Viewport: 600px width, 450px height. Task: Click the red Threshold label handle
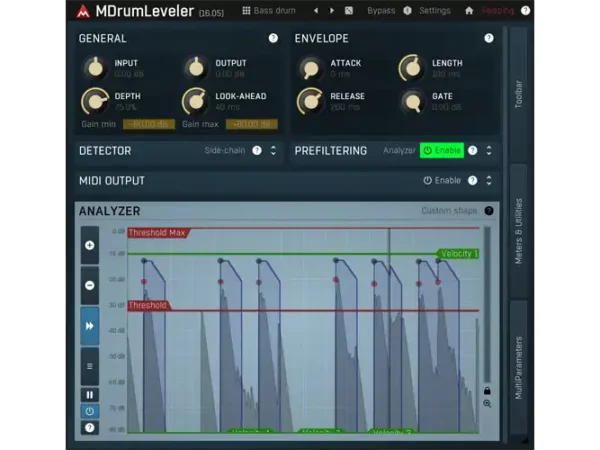(x=149, y=305)
